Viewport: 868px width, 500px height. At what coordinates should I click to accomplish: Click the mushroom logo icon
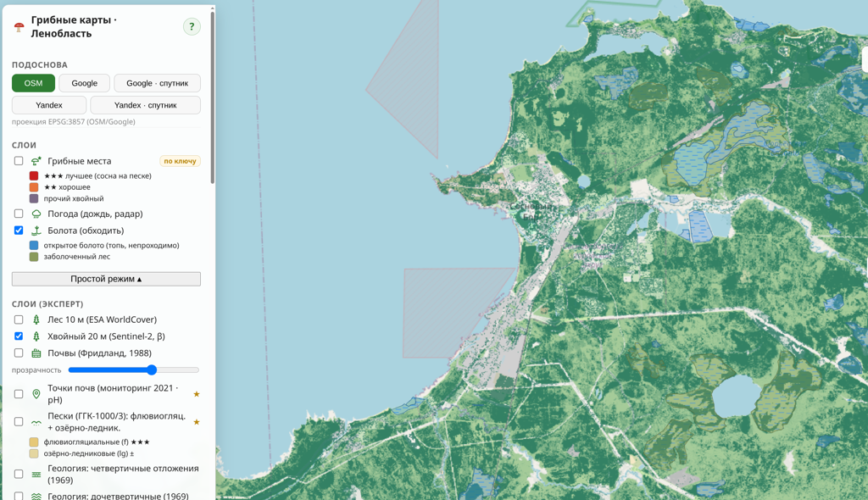19,26
